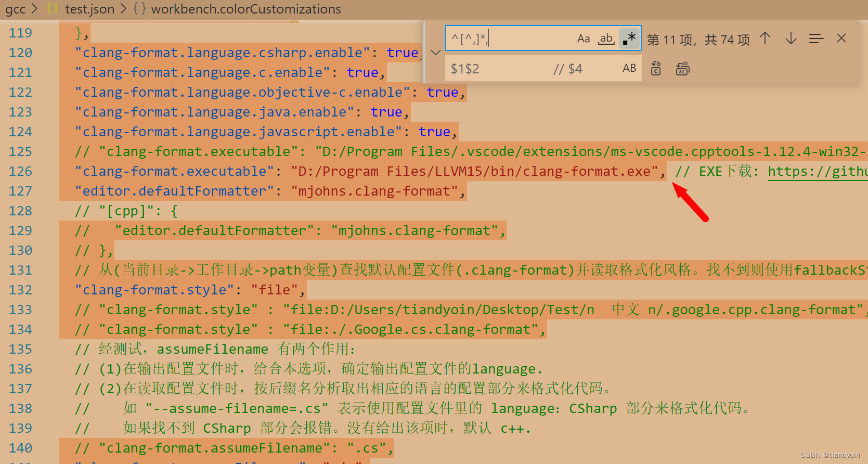Collapse the replace row chevron

[x=436, y=53]
